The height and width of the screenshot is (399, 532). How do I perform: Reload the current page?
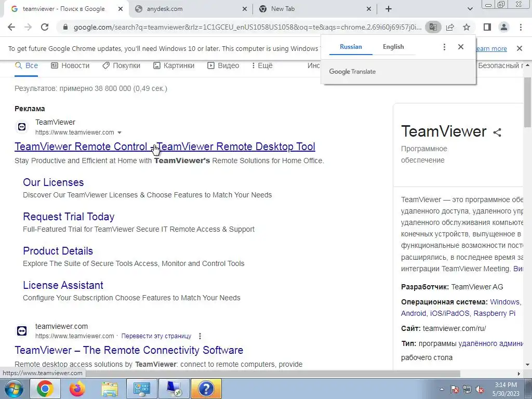[45, 27]
